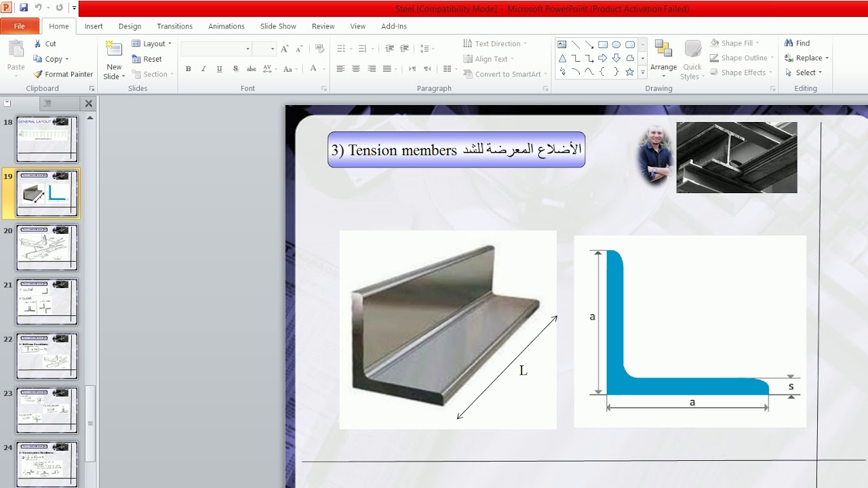Center the text alignment
Image resolution: width=868 pixels, height=488 pixels.
click(356, 69)
